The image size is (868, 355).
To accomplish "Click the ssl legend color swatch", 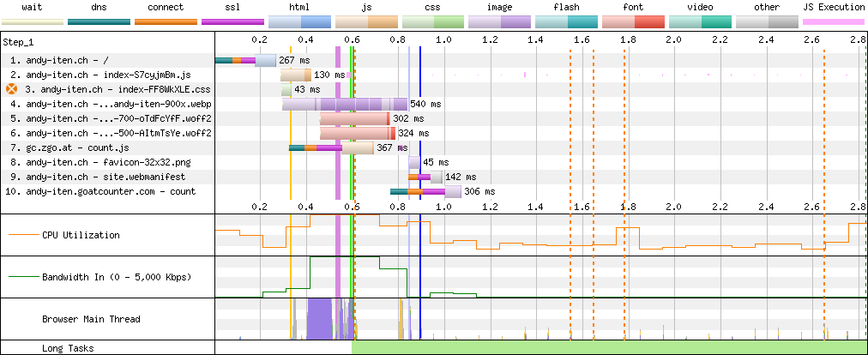I will click(233, 21).
